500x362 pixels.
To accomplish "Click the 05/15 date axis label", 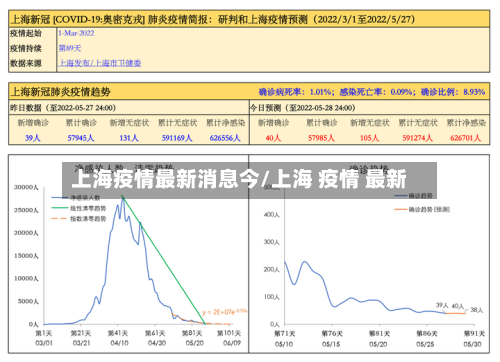I will (x=331, y=344).
